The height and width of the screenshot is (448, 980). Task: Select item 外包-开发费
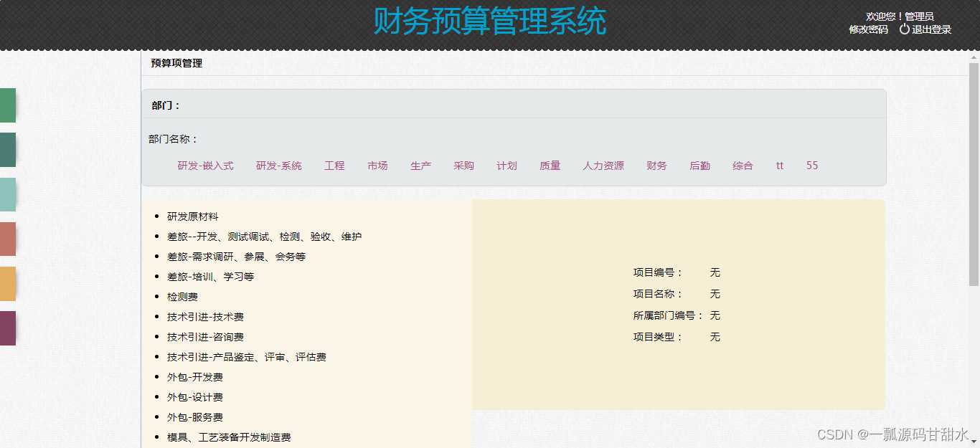[x=195, y=377]
